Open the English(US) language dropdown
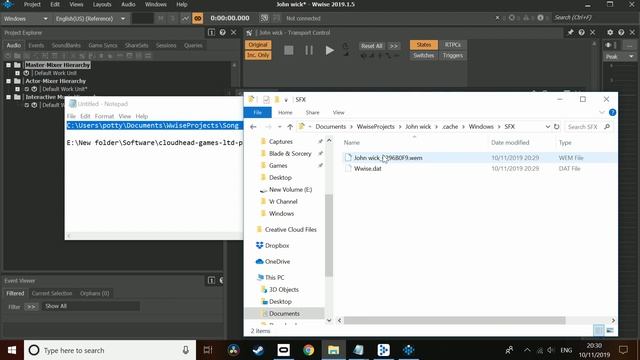The image size is (640, 360). [x=90, y=18]
